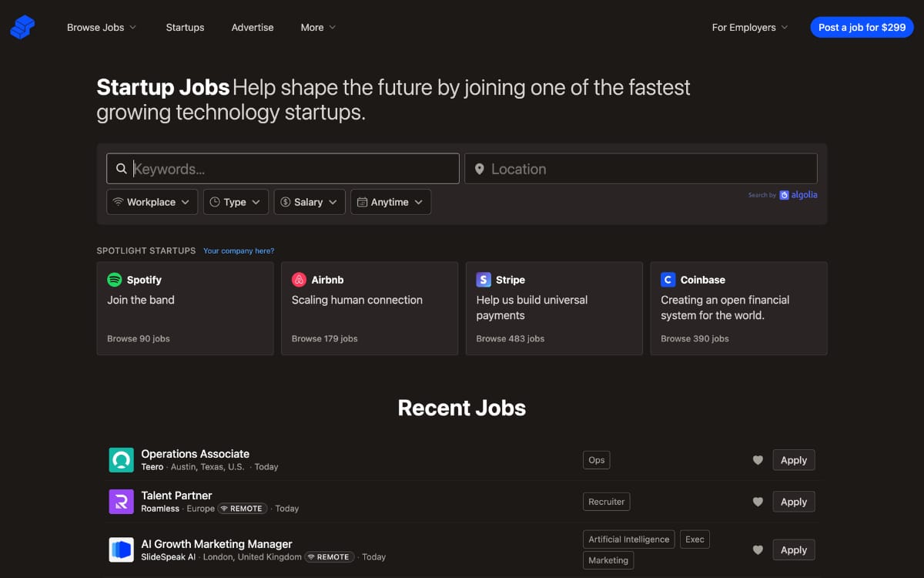
Task: Click the Roamless company logo
Action: (x=122, y=502)
